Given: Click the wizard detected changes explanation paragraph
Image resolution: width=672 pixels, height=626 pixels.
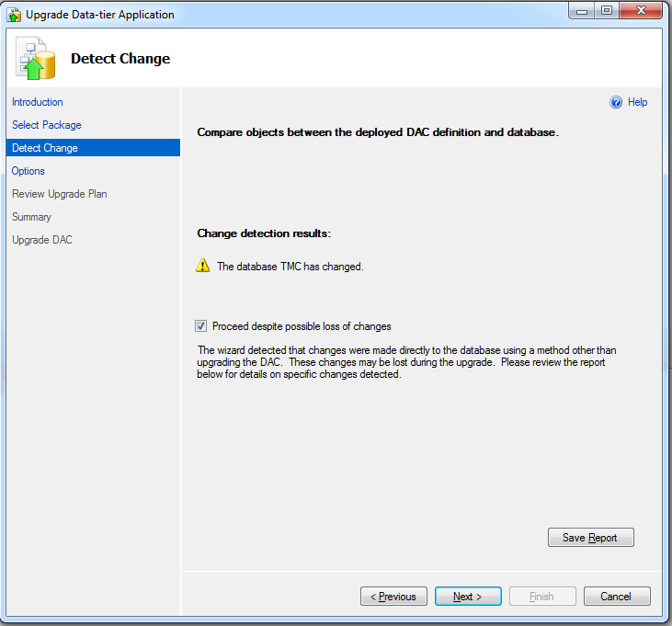Looking at the screenshot, I should [406, 362].
